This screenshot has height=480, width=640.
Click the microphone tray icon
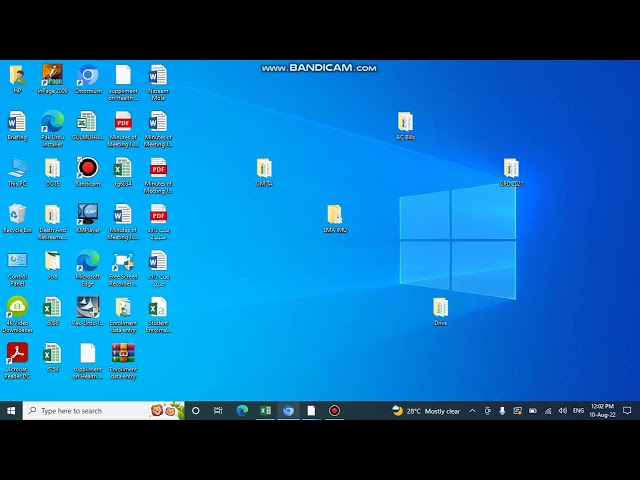click(502, 411)
